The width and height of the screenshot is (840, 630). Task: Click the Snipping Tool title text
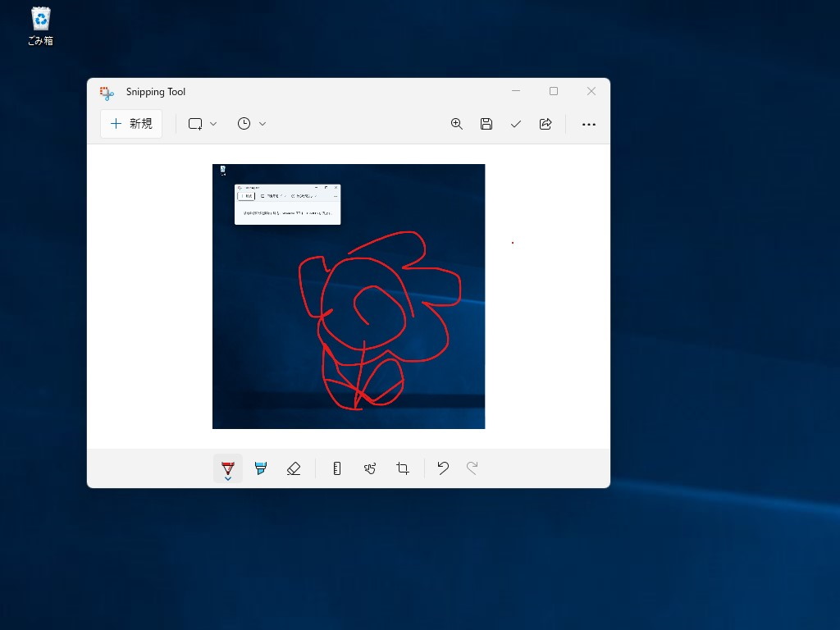(156, 92)
